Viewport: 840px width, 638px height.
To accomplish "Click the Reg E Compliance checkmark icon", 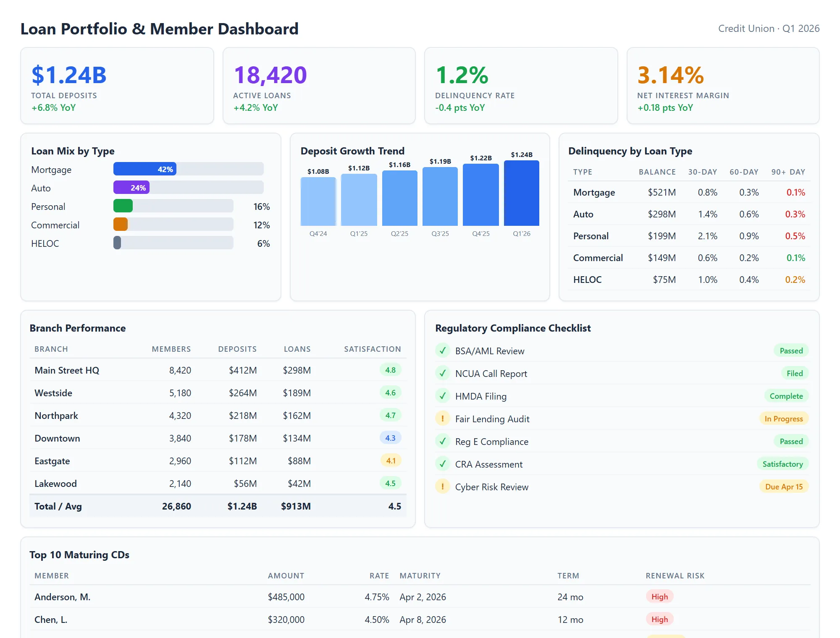I will click(443, 441).
